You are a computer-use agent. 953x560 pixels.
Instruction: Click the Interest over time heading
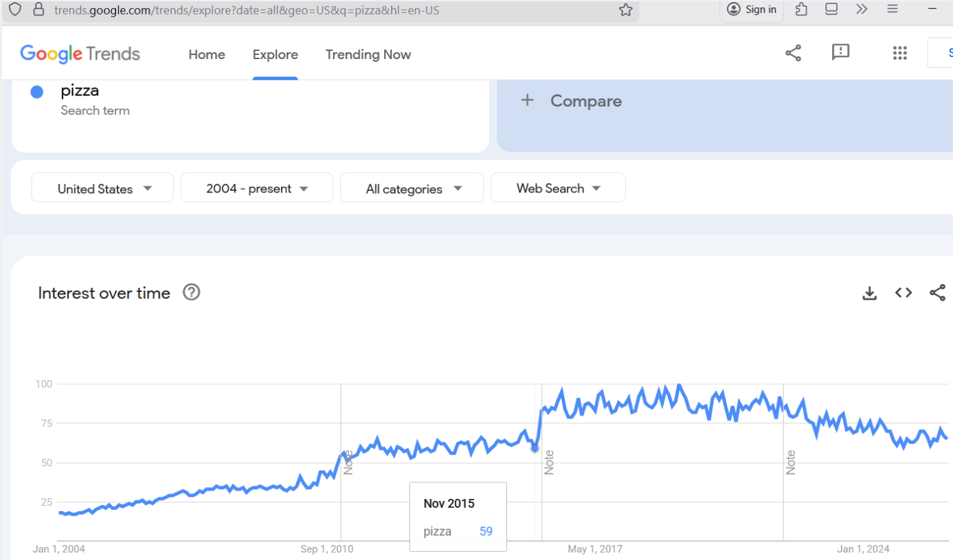104,293
